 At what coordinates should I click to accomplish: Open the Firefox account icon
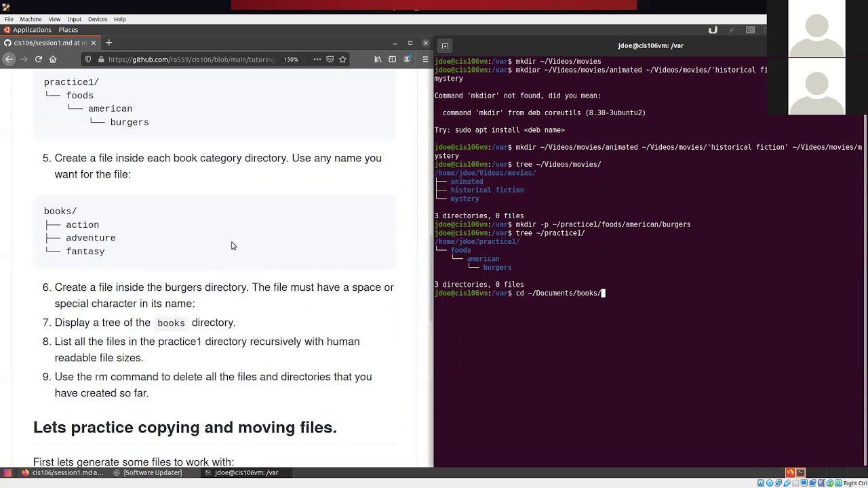click(407, 60)
